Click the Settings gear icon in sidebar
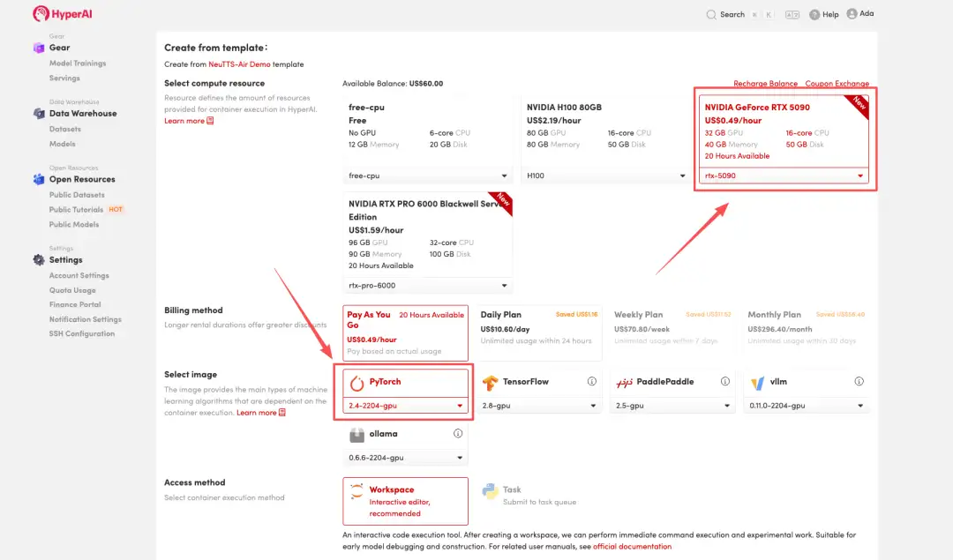 (x=39, y=260)
